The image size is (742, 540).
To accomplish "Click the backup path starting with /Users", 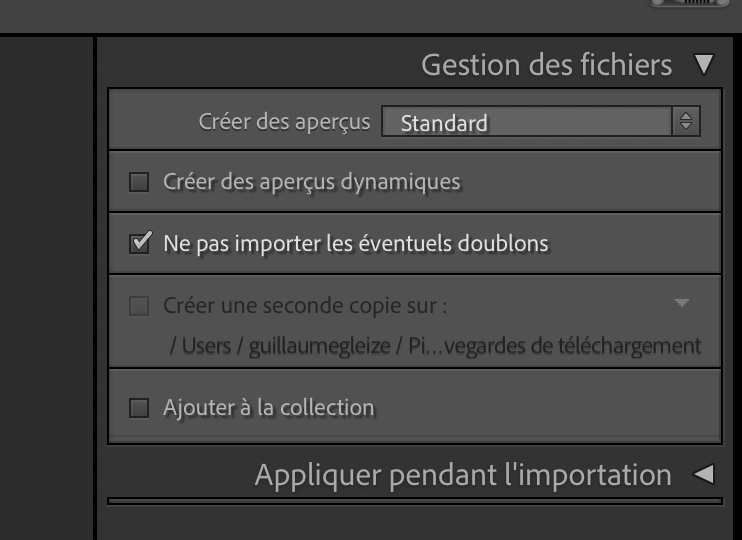I will tap(432, 345).
